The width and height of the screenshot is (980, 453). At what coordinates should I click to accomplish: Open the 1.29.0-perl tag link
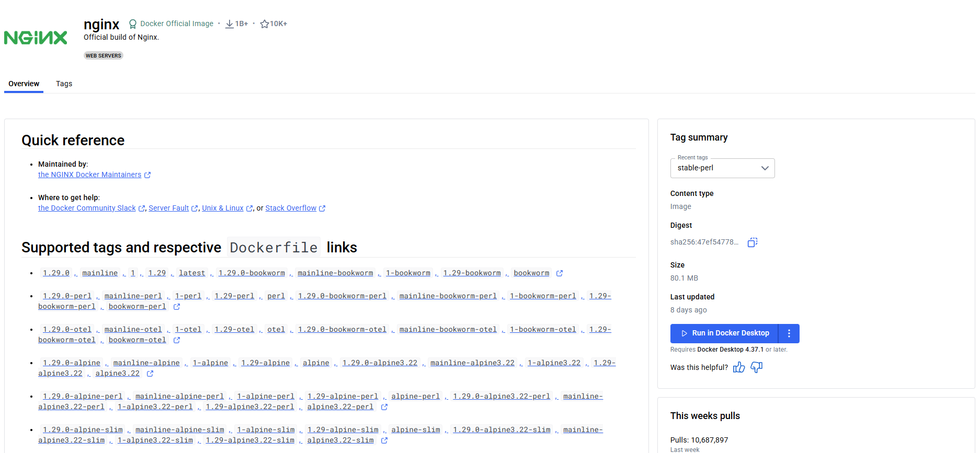(x=67, y=296)
